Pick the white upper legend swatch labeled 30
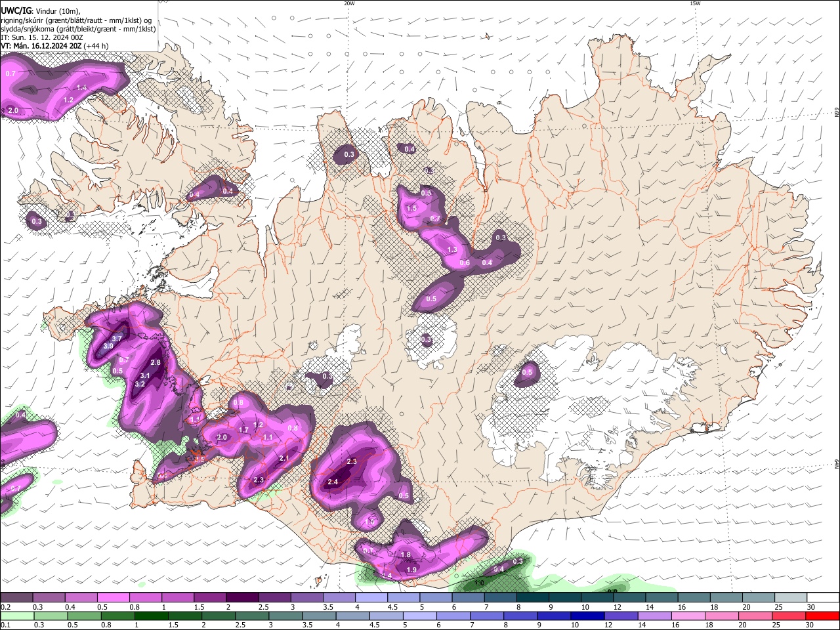Image resolution: width=840 pixels, height=630 pixels. [824, 598]
